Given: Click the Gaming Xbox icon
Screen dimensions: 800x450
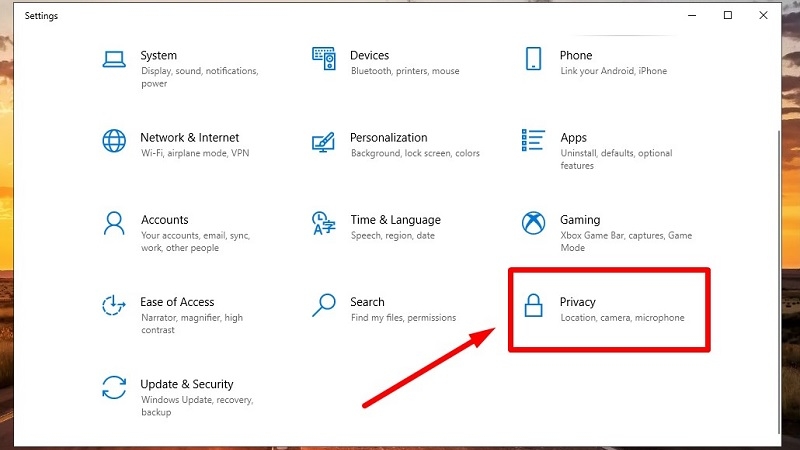Looking at the screenshot, I should (x=533, y=223).
